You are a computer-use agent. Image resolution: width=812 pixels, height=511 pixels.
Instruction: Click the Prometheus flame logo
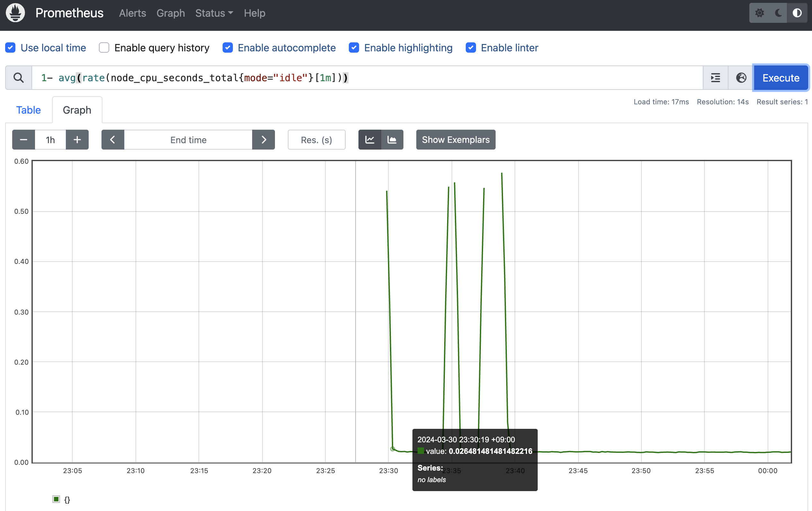[x=15, y=13]
